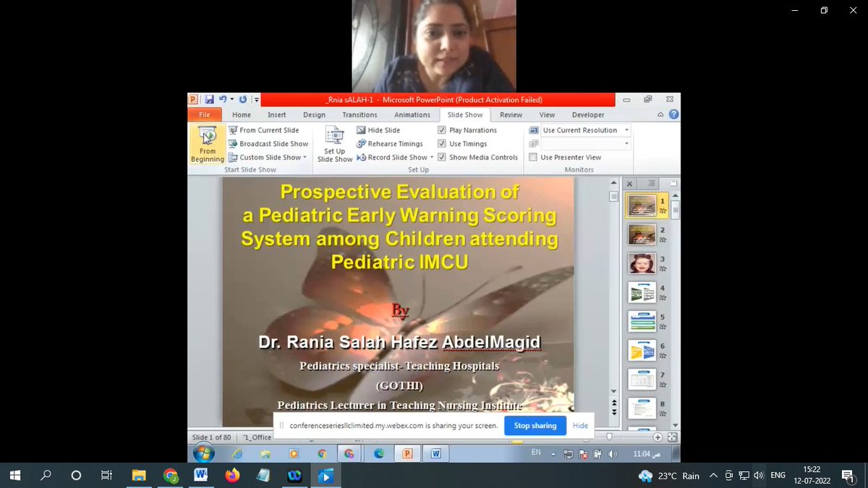868x488 pixels.
Task: Open Set Up Slide Show dialog
Action: pyautogui.click(x=335, y=144)
